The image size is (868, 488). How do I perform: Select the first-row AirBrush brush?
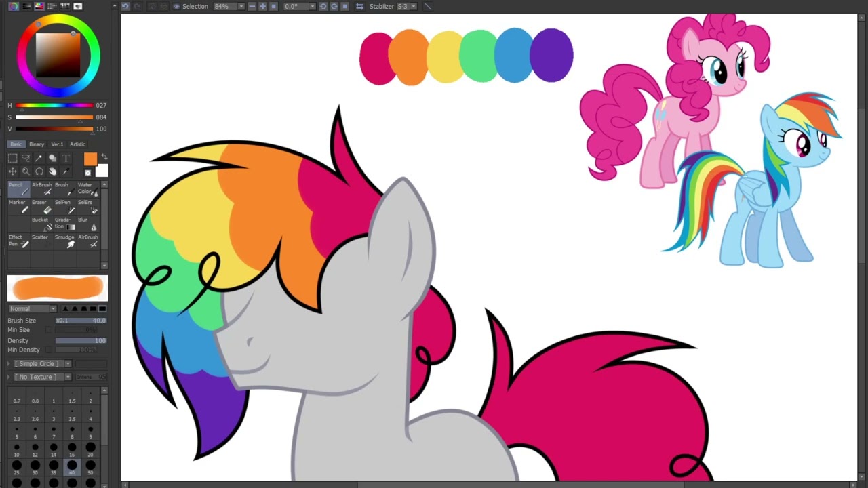tap(42, 190)
